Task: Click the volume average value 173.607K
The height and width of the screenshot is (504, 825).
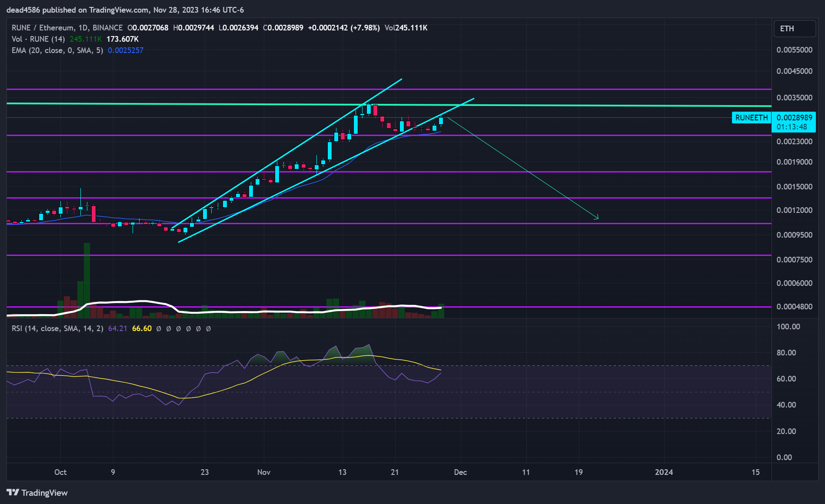Action: [123, 39]
